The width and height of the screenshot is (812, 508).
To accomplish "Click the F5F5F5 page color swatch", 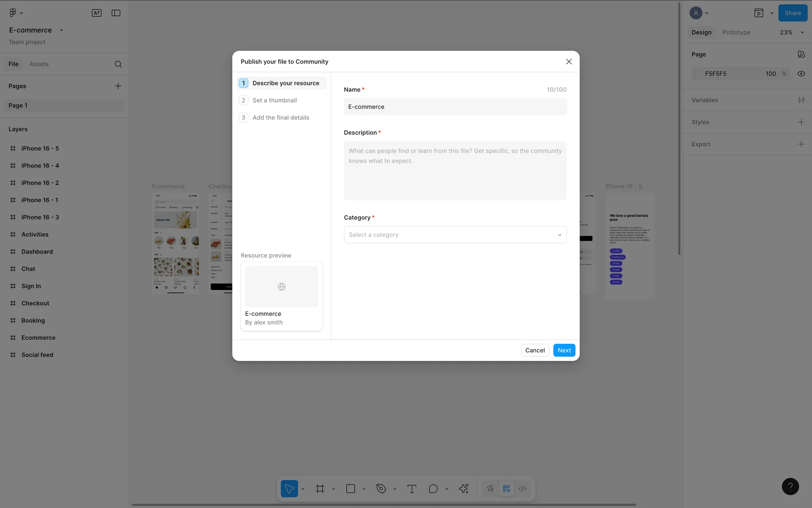I will (698, 74).
